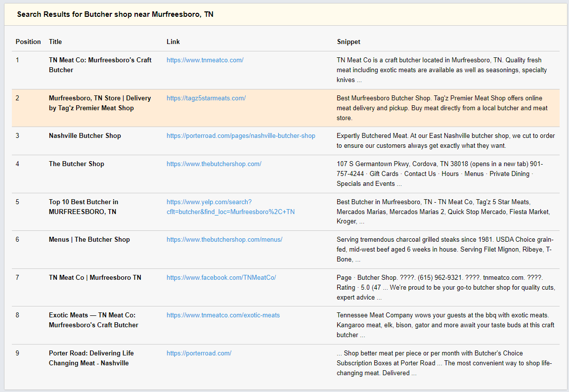569x392 pixels.
Task: Click the Title column header
Action: point(55,42)
